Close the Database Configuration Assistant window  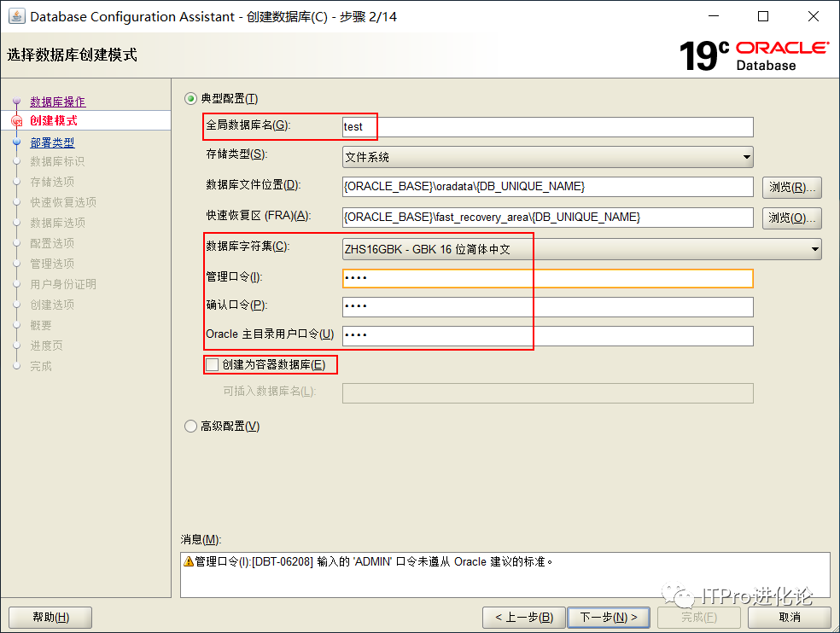[814, 16]
